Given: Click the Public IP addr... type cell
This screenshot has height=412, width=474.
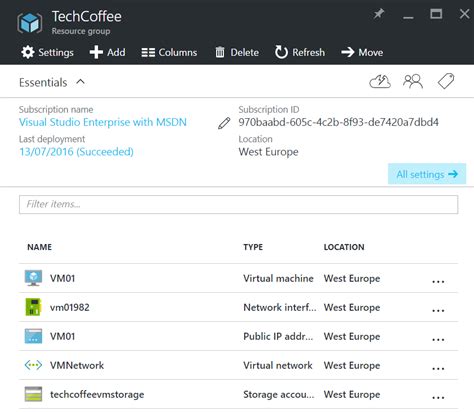Looking at the screenshot, I should [x=278, y=336].
